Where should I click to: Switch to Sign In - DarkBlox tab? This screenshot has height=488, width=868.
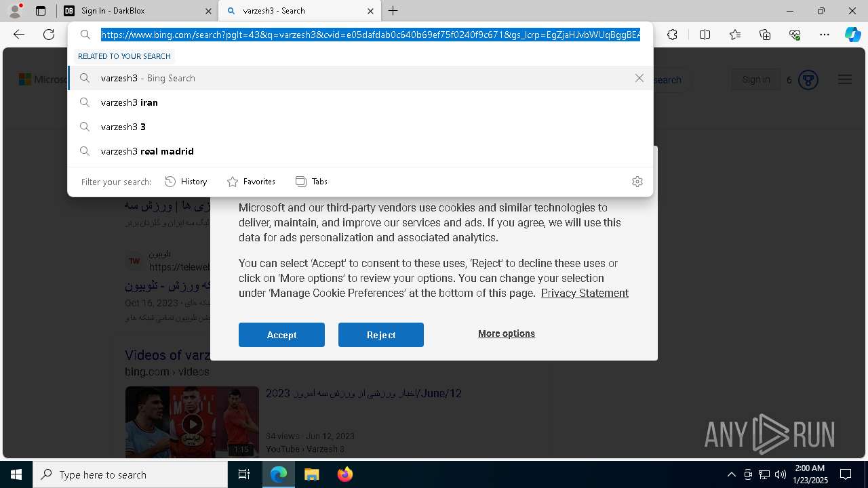click(137, 11)
